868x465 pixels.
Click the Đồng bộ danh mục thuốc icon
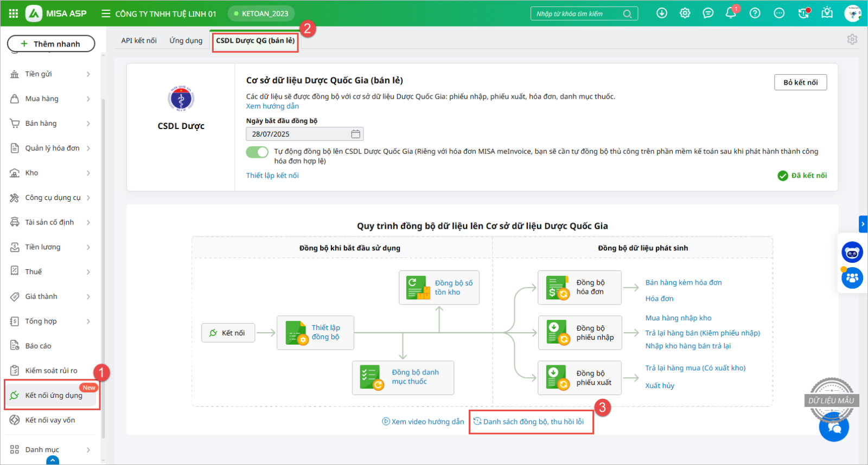(x=372, y=377)
